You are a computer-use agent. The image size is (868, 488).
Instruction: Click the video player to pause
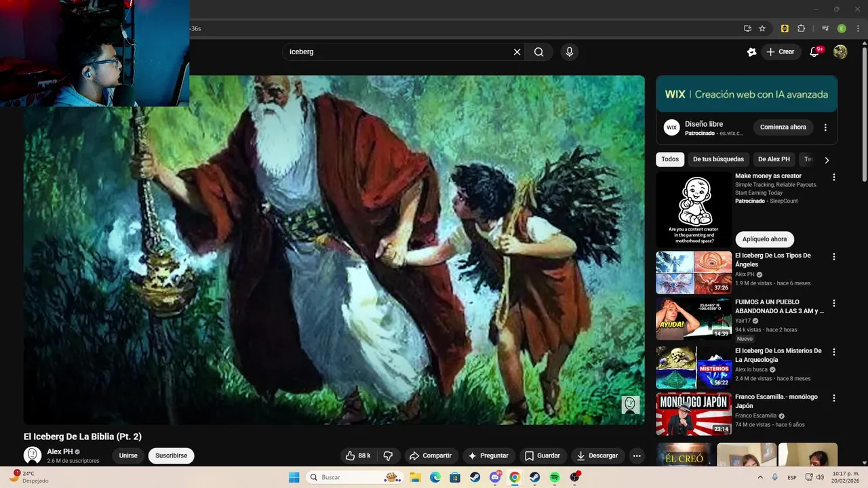[334, 250]
